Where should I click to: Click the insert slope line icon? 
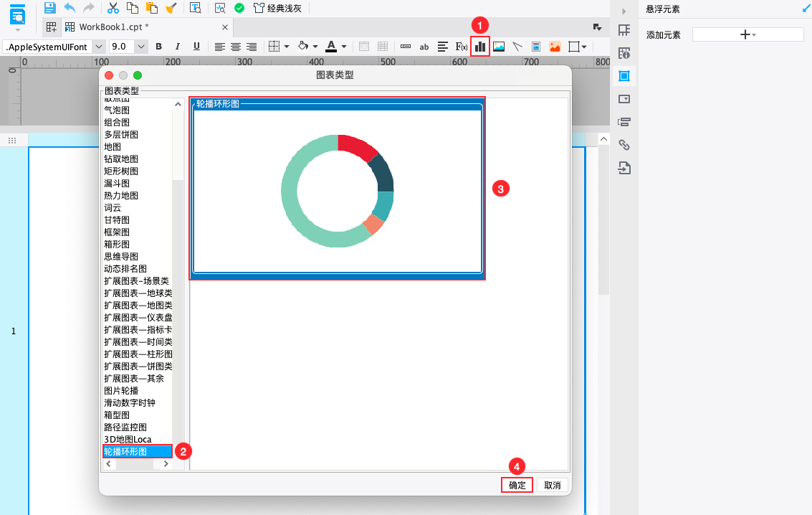(517, 47)
